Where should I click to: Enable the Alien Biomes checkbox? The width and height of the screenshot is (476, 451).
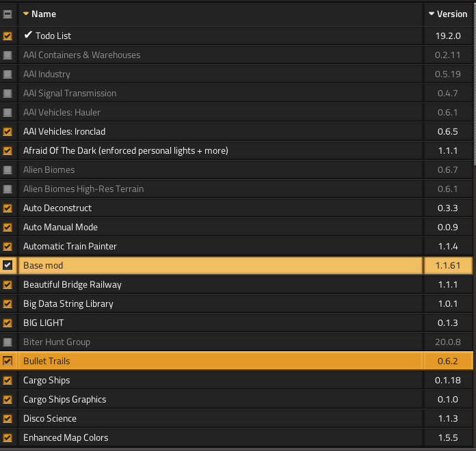tap(8, 169)
